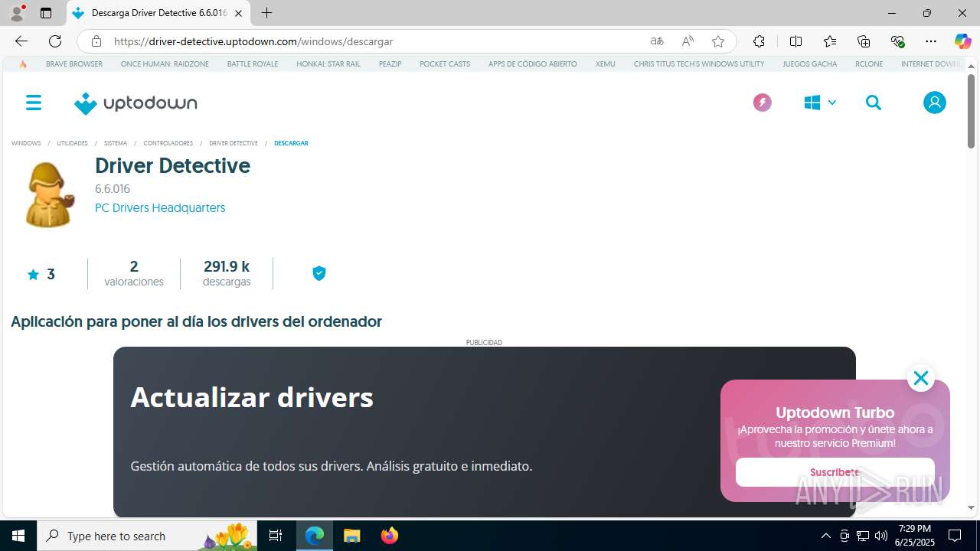Open the Uptodown Turbo lightning icon

point(762,103)
